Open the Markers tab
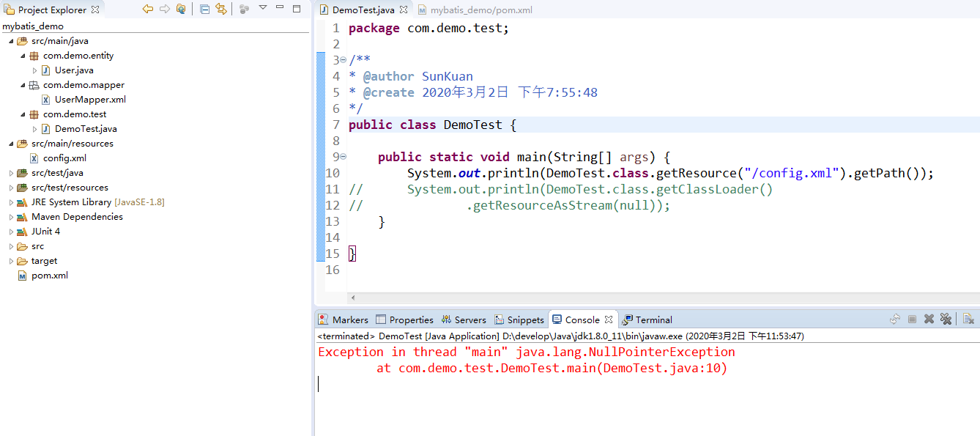The height and width of the screenshot is (436, 980). tap(343, 319)
